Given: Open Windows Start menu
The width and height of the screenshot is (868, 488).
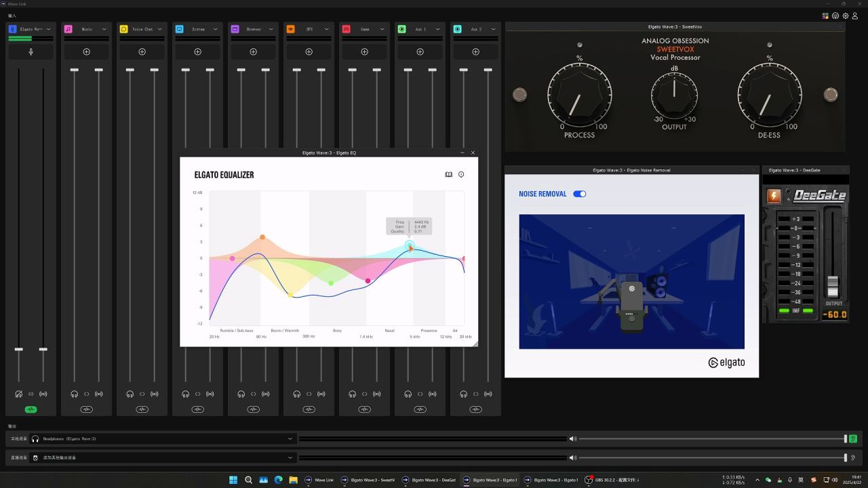Looking at the screenshot, I should click(233, 480).
